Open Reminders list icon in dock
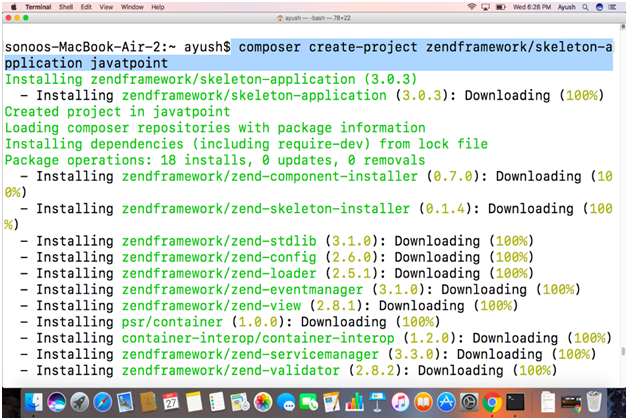This screenshot has width=628, height=420. [217, 402]
